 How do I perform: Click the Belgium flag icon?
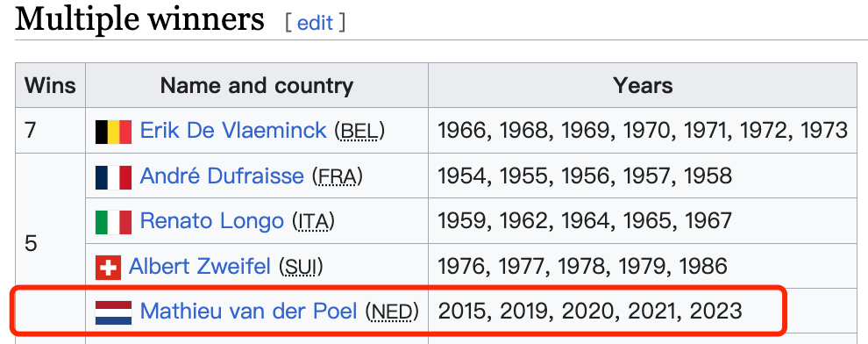click(113, 132)
